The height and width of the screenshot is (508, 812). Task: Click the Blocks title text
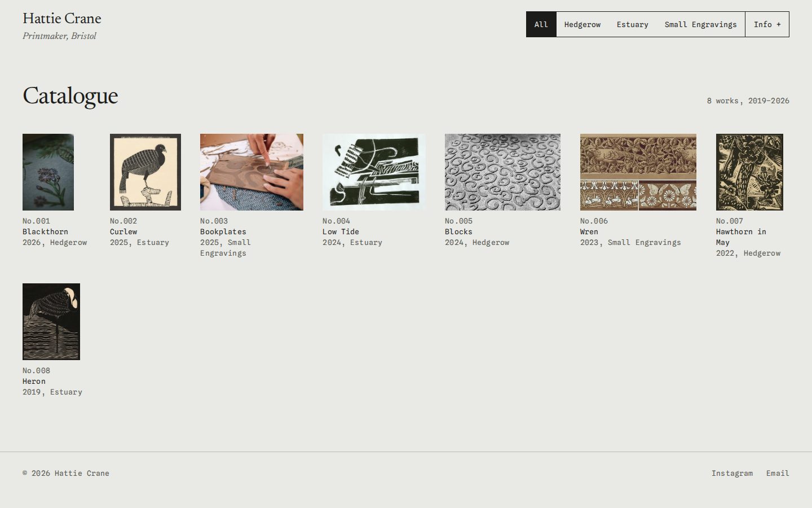(458, 231)
